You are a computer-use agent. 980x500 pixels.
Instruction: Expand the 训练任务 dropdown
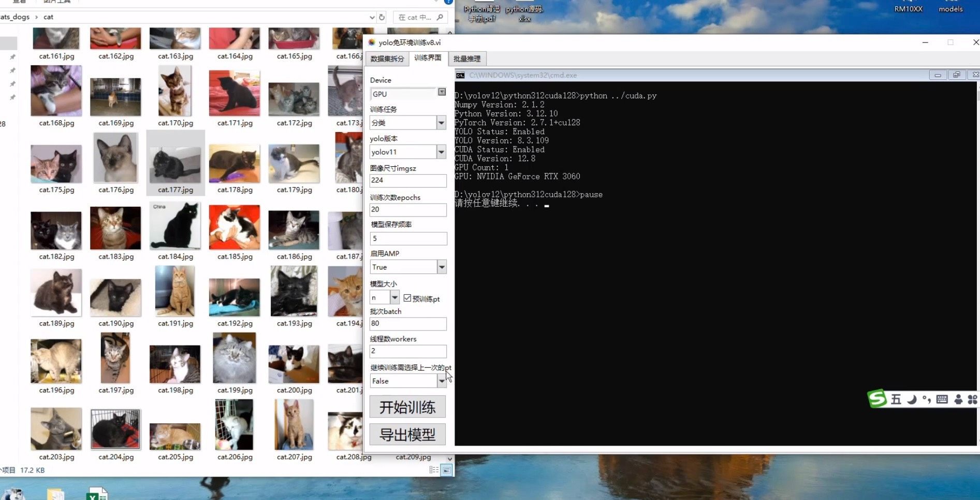pyautogui.click(x=441, y=123)
